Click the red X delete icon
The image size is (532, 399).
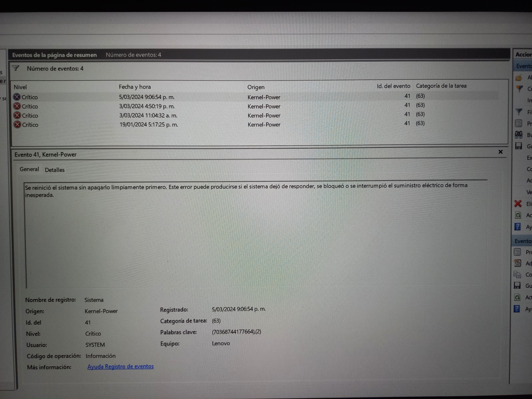point(518,204)
